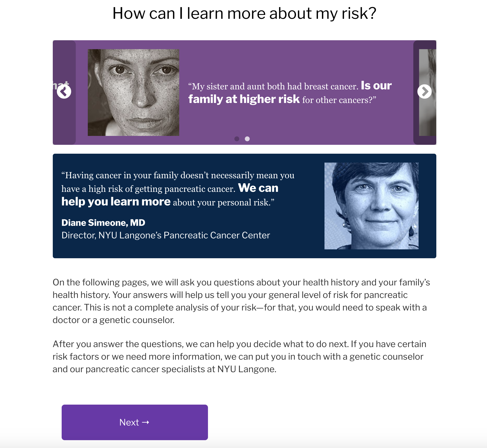Click the arrow icon inside Next button
Image resolution: width=487 pixels, height=448 pixels.
click(146, 422)
